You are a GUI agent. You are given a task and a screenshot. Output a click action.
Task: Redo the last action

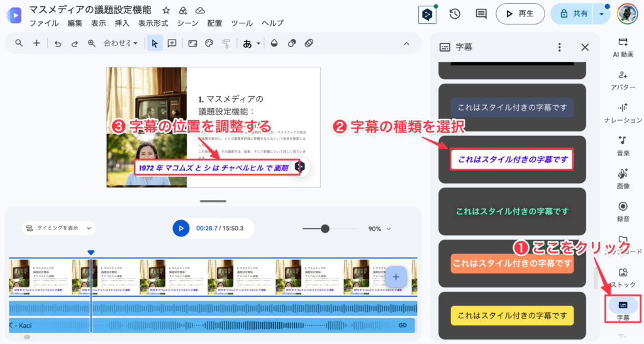pos(74,43)
